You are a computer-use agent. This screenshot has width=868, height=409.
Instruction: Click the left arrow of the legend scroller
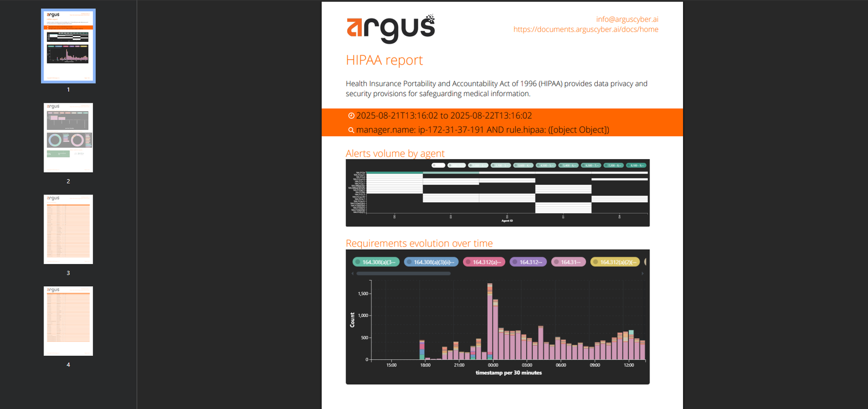point(353,273)
